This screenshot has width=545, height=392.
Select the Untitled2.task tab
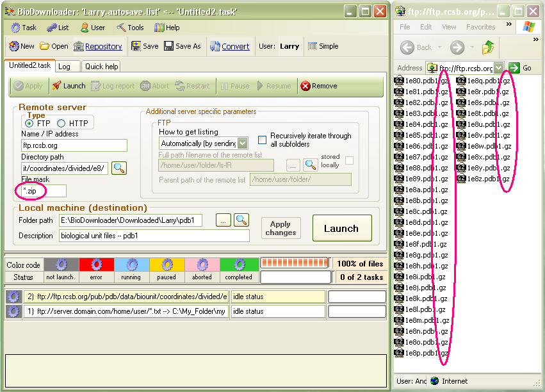(x=29, y=65)
